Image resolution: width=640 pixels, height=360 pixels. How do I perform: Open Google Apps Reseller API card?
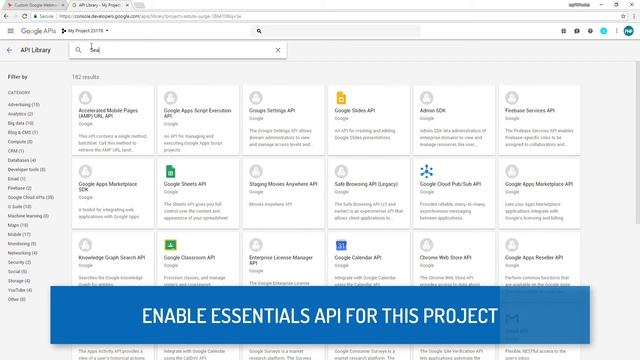tap(540, 259)
